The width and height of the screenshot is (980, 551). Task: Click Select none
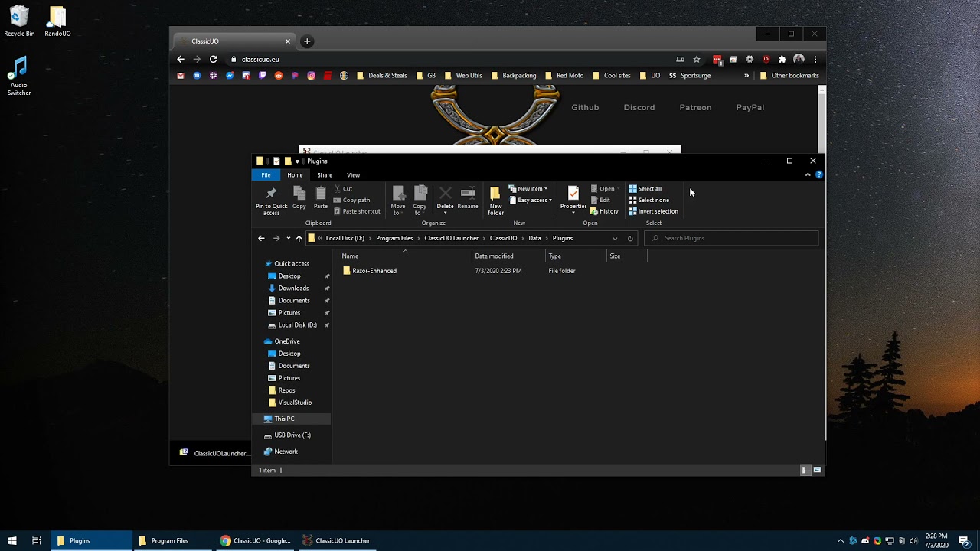(648, 200)
